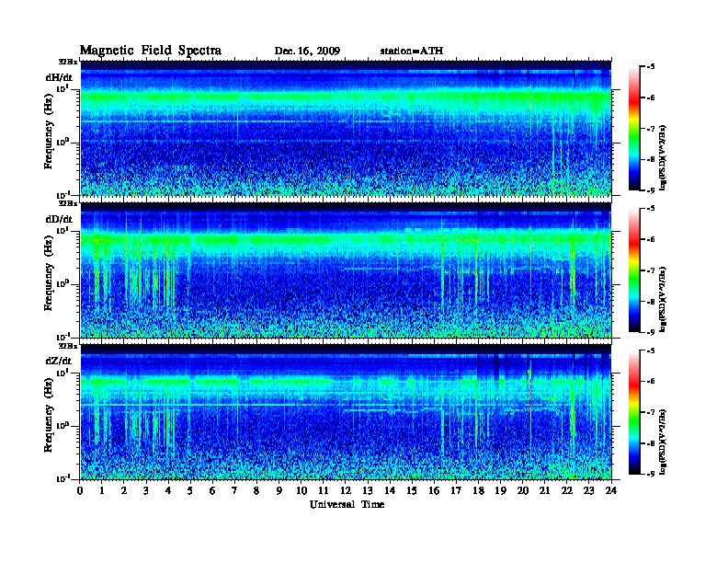The height and width of the screenshot is (563, 728).
Task: Click the dZ/dt panel color scale bar
Action: point(634,412)
